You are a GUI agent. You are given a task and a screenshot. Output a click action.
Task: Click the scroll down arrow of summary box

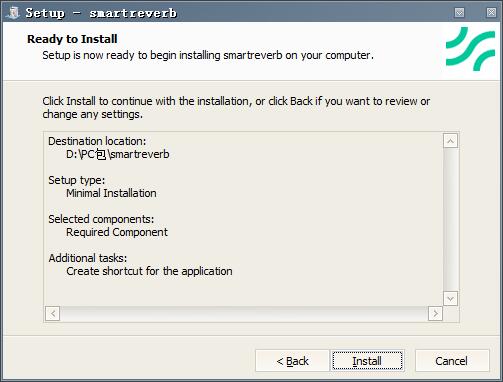coord(450,298)
